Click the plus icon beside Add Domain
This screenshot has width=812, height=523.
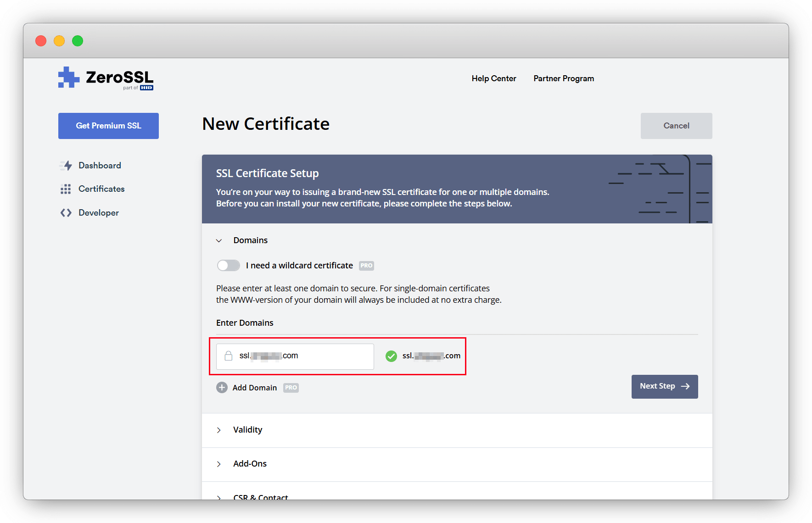(222, 388)
